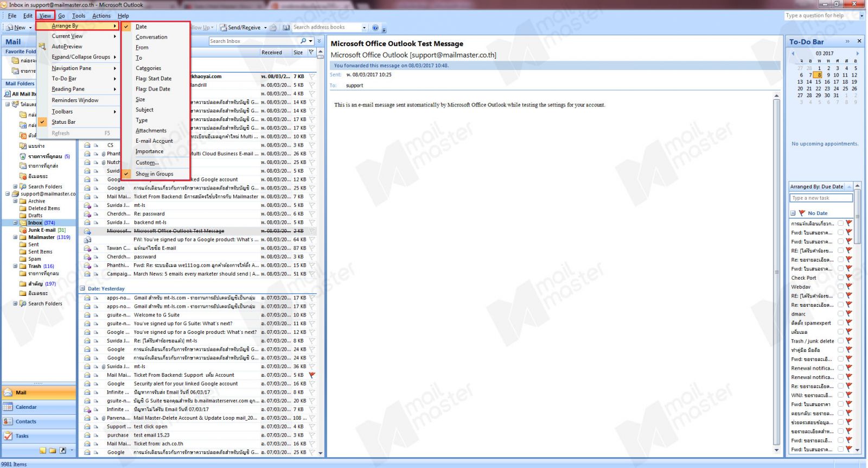Click the Notes icon at navigation bottom
Viewport: 868px width, 468px height.
click(43, 451)
